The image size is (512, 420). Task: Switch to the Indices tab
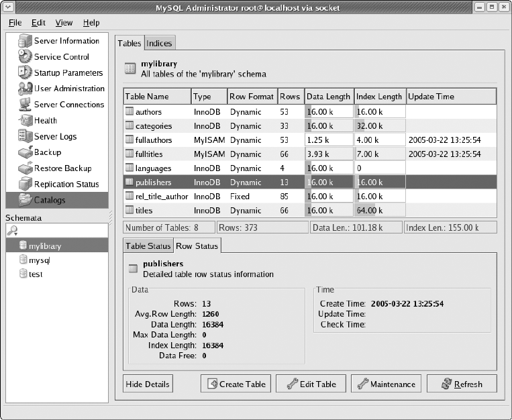[x=159, y=43]
